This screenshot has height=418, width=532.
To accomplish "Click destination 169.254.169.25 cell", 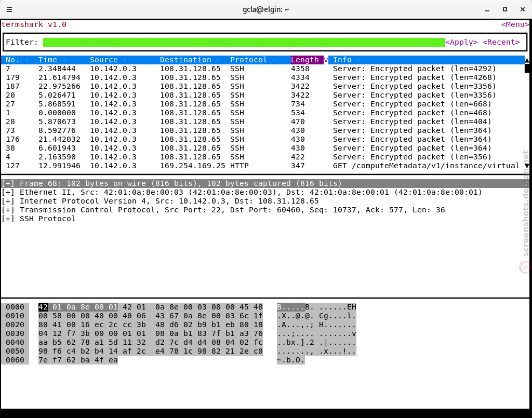I will click(192, 166).
